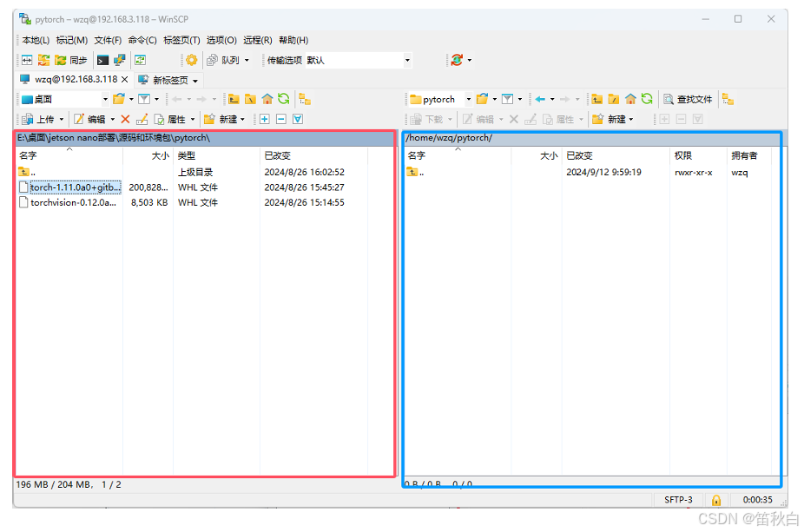Delete selected local file with red X
Image resolution: width=804 pixels, height=532 pixels.
(x=125, y=120)
